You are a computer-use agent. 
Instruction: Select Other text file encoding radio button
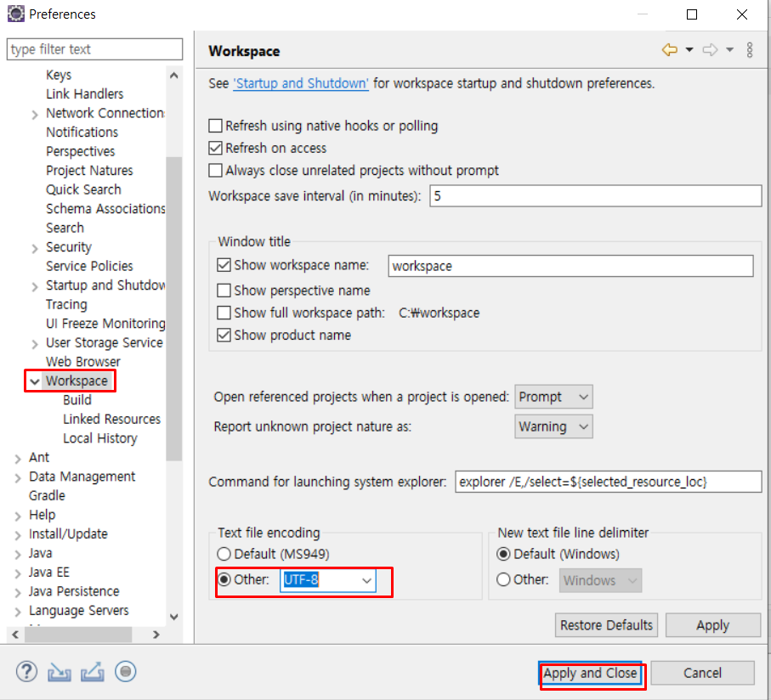[224, 579]
